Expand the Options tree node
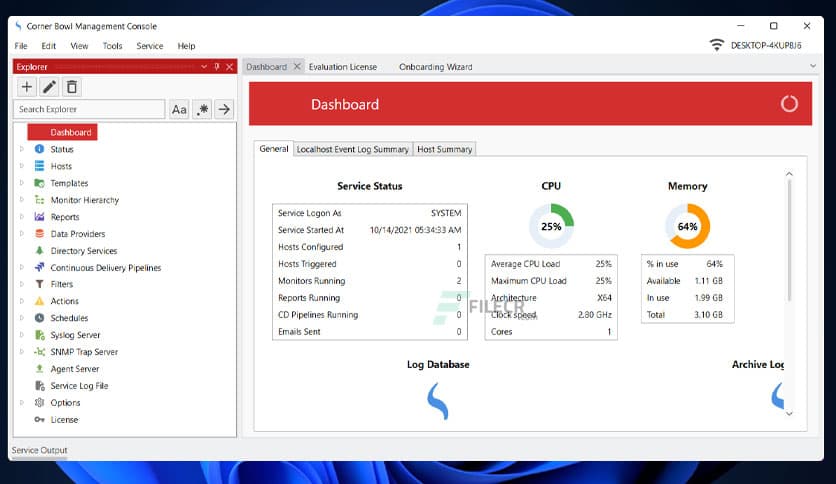This screenshot has height=484, width=836. pos(22,402)
